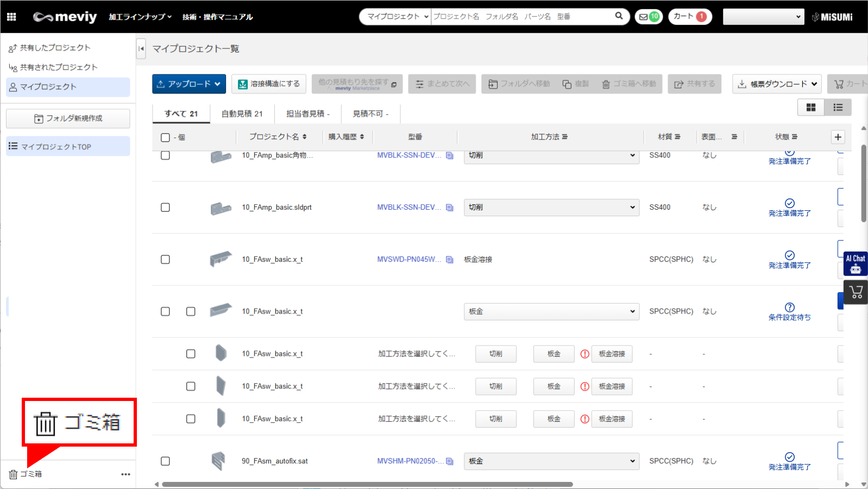Switch to the 自動見積 21 tab
Screen dimensions: 868x489
coord(242,114)
